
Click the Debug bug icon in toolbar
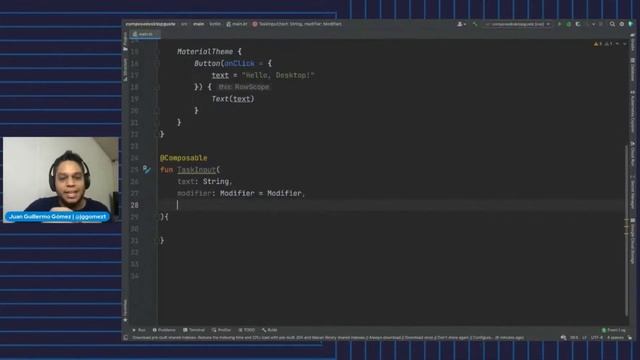[569, 24]
